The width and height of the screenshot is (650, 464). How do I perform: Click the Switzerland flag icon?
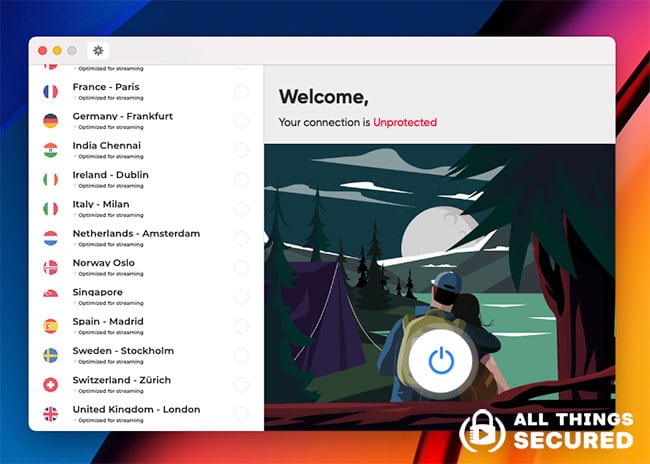click(x=51, y=385)
